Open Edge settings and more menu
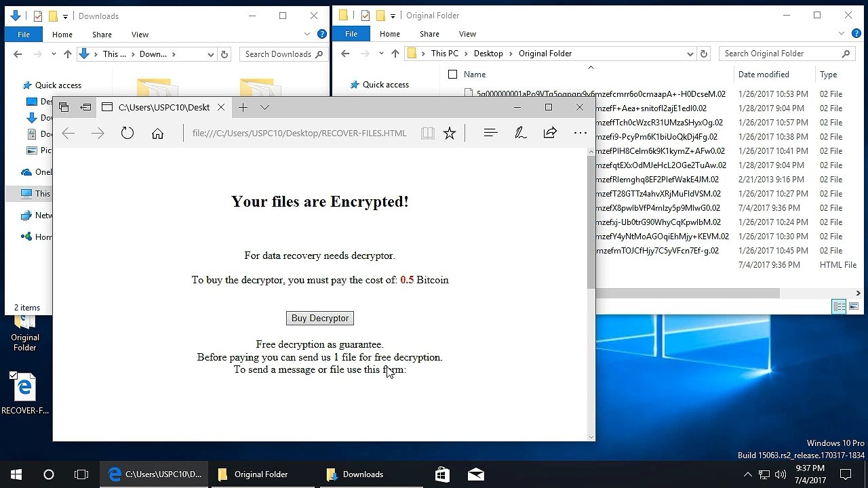Image resolution: width=868 pixels, height=488 pixels. [x=580, y=134]
